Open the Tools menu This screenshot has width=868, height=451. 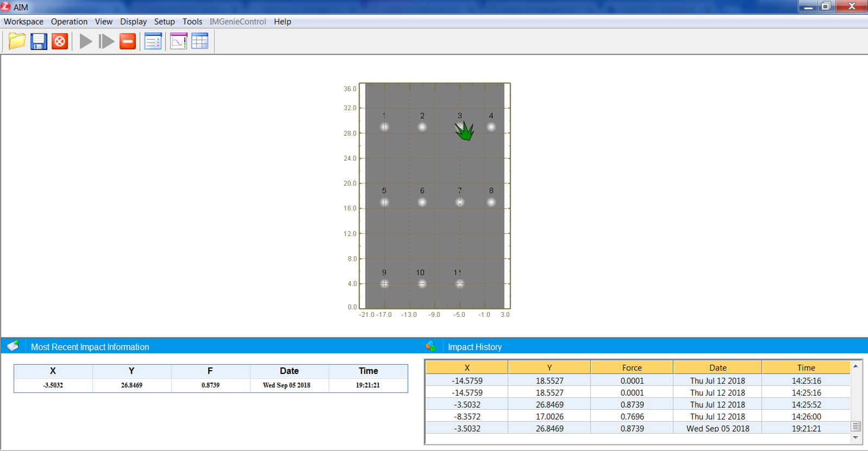pos(192,22)
